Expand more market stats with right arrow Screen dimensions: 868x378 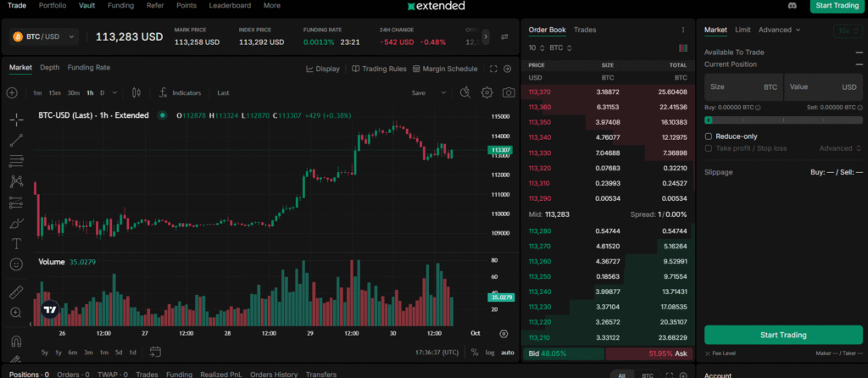486,36
